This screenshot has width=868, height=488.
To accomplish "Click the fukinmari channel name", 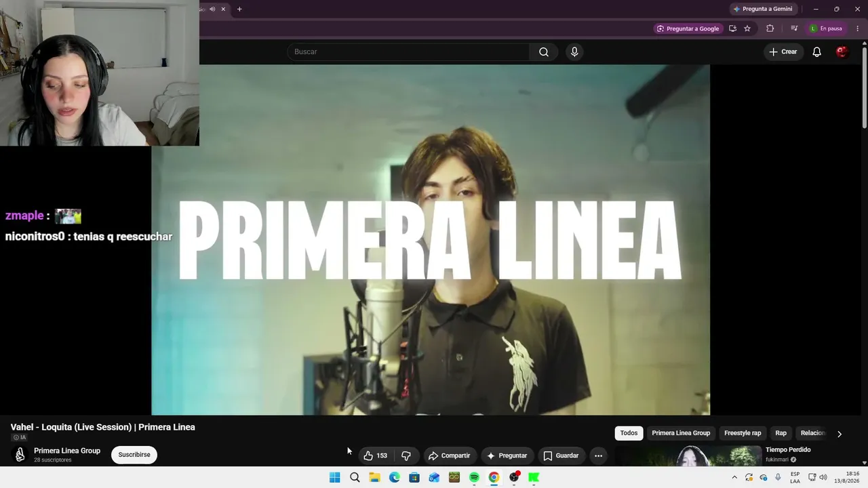I will point(777,460).
